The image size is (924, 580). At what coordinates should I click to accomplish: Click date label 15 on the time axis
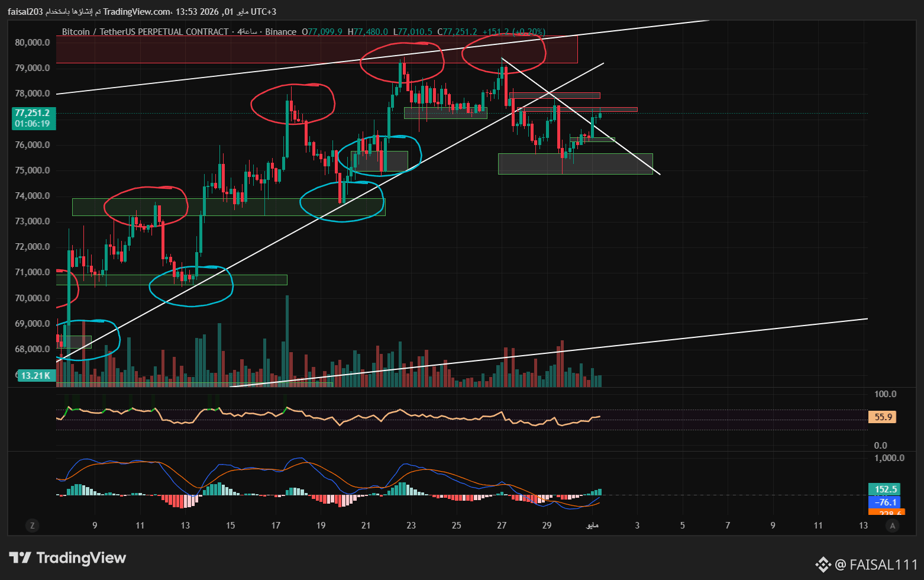[230, 525]
